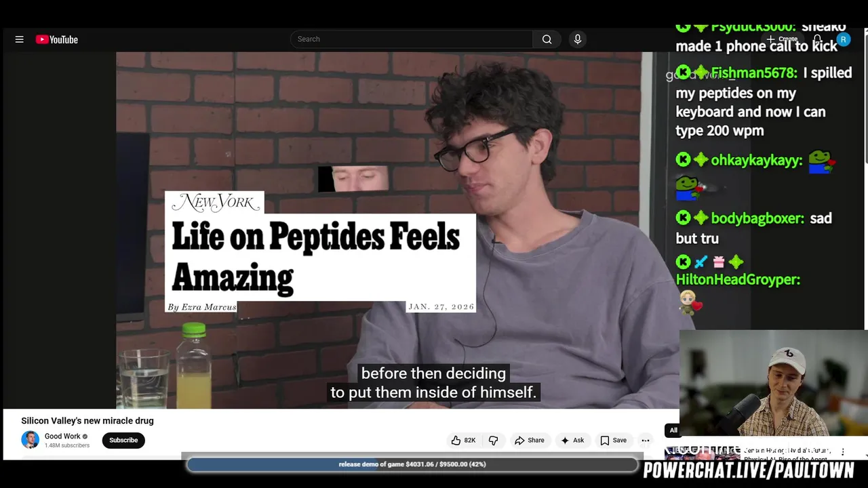Click the video title Silicon Valley's new miracle drug
This screenshot has width=868, height=488.
[x=87, y=421]
